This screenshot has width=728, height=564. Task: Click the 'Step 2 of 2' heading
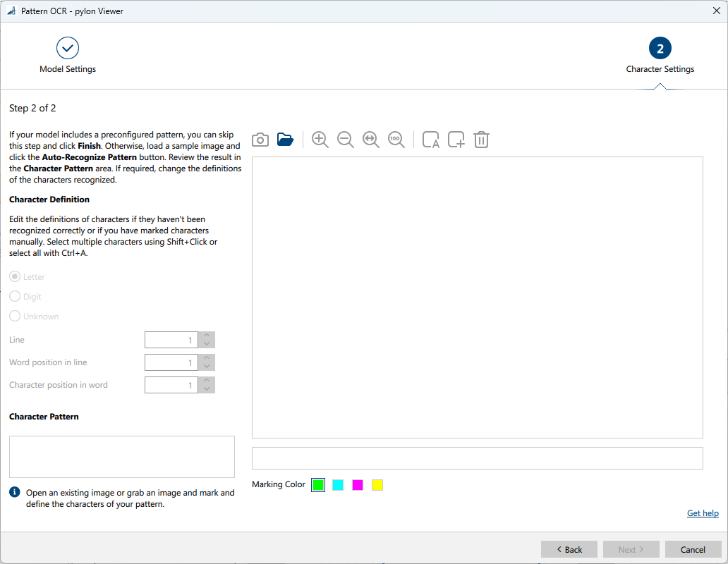click(x=32, y=108)
